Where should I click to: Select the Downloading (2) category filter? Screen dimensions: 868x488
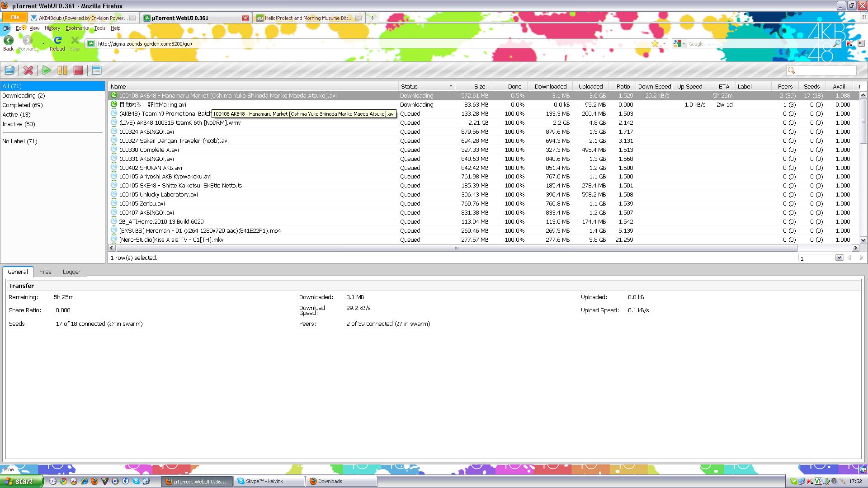pos(24,96)
